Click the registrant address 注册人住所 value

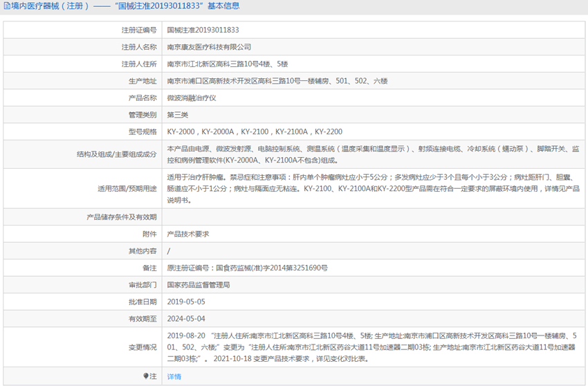(x=228, y=64)
